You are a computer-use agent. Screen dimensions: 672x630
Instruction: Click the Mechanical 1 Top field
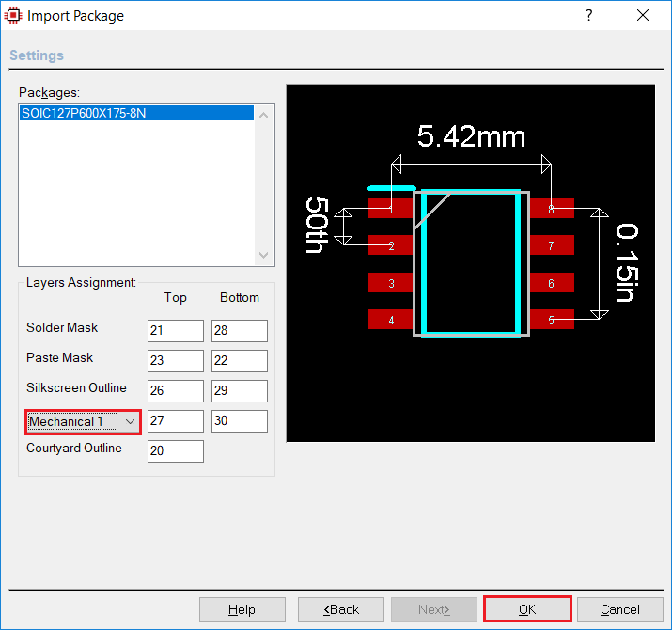point(175,421)
